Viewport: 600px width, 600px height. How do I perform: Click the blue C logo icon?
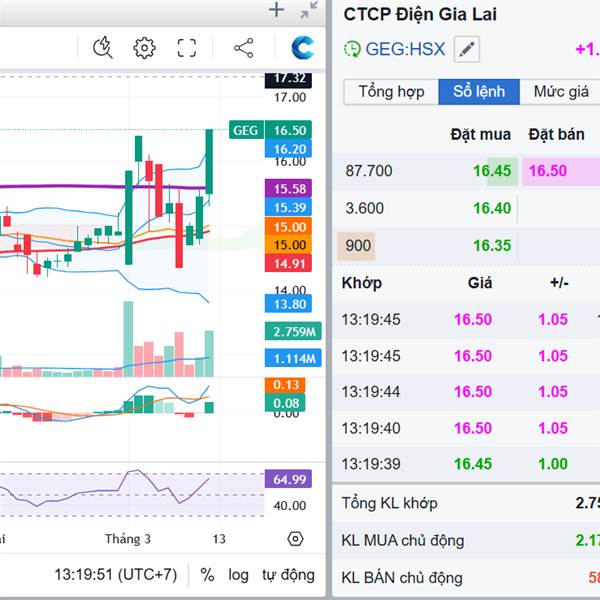click(302, 47)
